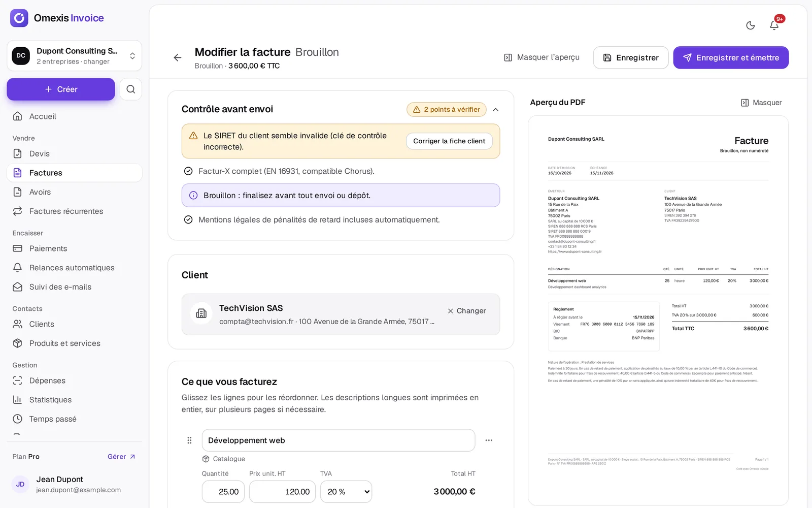Click the 2 points à vérifier badge
The width and height of the screenshot is (812, 508).
click(x=447, y=110)
